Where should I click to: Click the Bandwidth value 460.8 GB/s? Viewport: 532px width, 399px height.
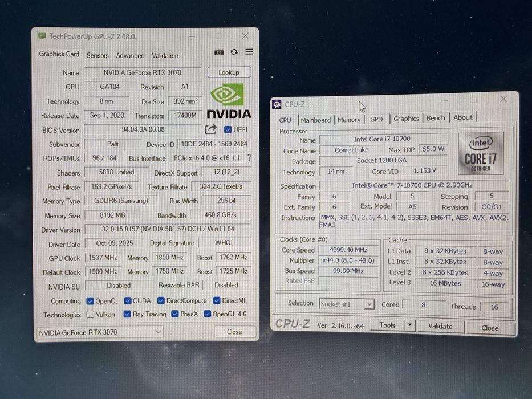221,215
